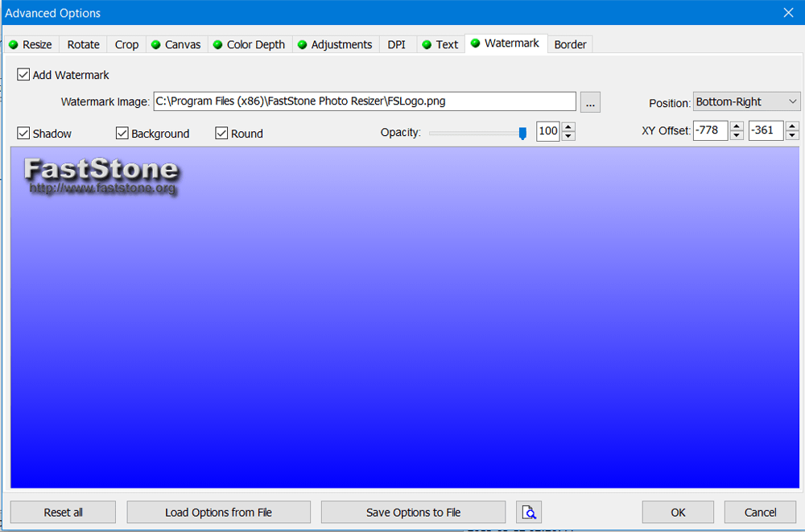This screenshot has height=532, width=805.
Task: Toggle the Round checkbox
Action: [221, 133]
